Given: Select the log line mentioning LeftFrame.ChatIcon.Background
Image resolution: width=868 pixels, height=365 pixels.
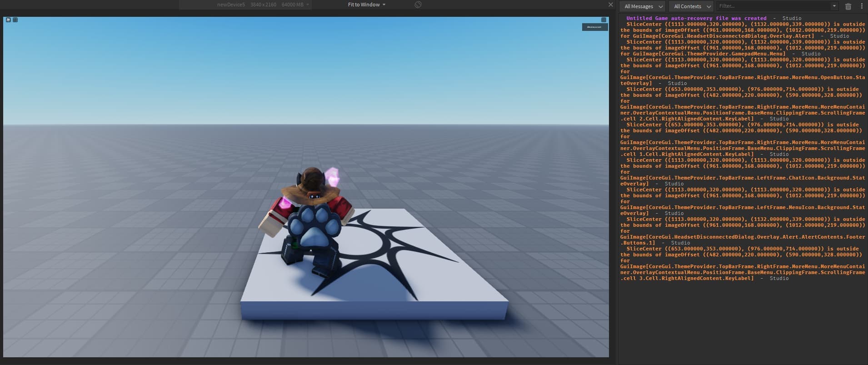Looking at the screenshot, I should [743, 172].
